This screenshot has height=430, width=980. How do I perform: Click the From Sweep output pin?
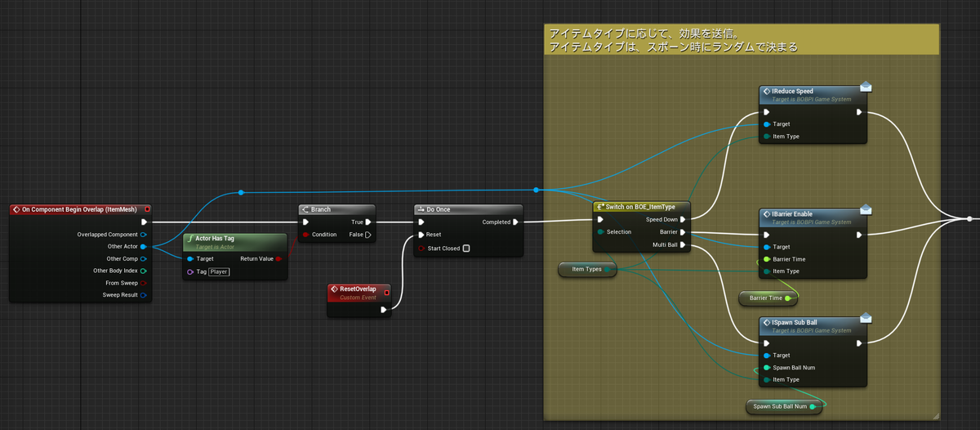pyautogui.click(x=144, y=283)
